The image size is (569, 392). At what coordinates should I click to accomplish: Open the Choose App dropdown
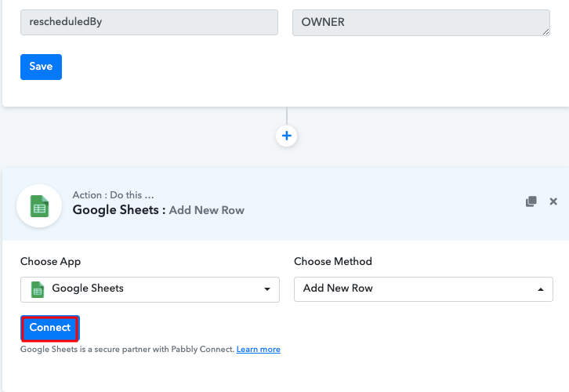[150, 289]
